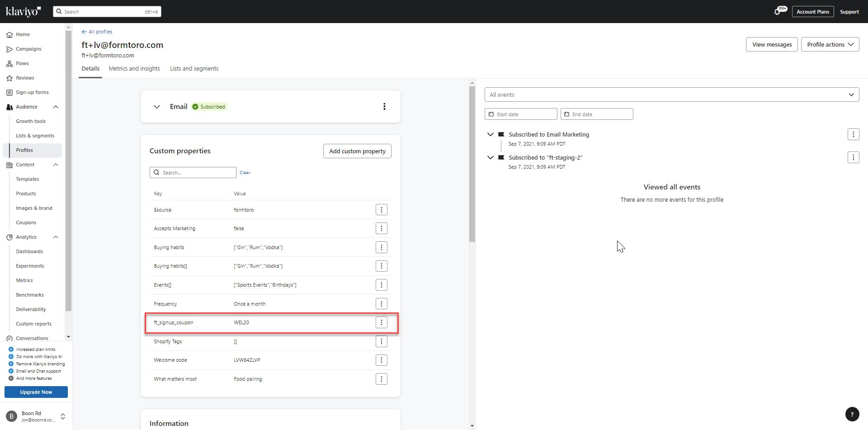Screen dimensions: 868x430
Task: Click the Reviews star icon
Action: pos(9,78)
